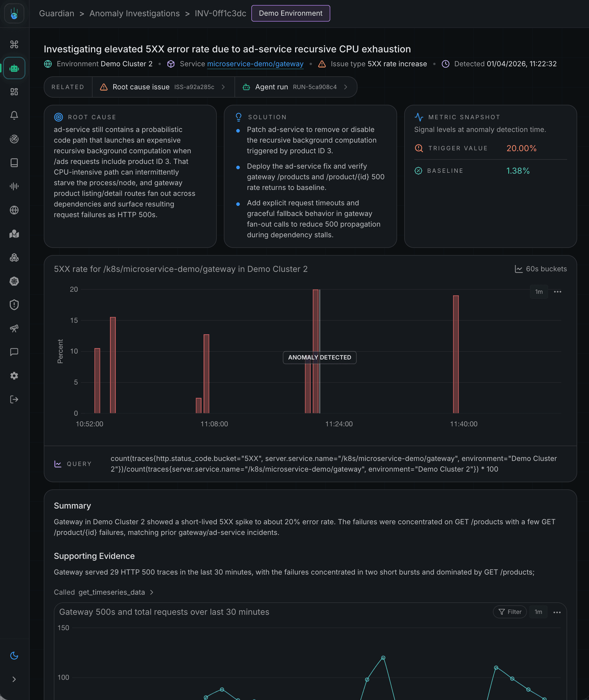The height and width of the screenshot is (700, 589).
Task: Open the telescope exploration icon
Action: pyautogui.click(x=14, y=328)
